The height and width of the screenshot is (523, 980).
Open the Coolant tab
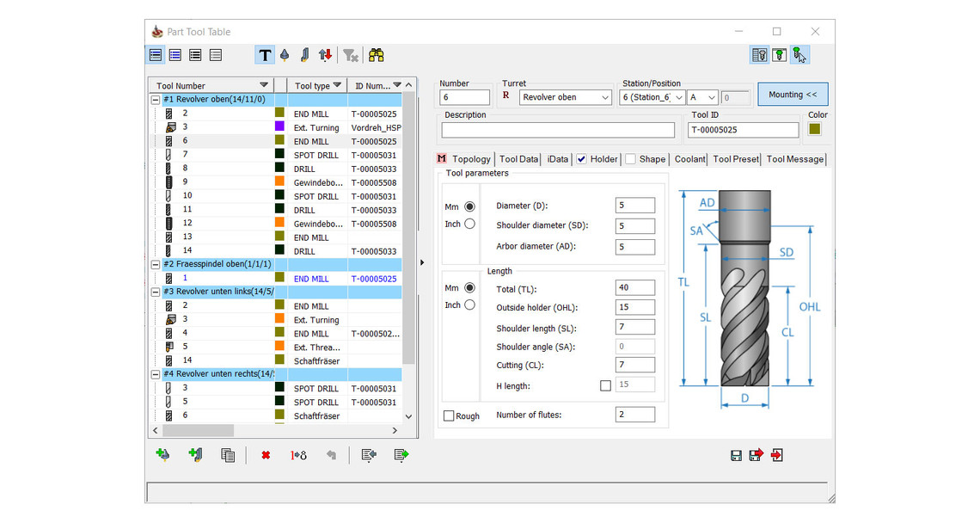(x=689, y=159)
